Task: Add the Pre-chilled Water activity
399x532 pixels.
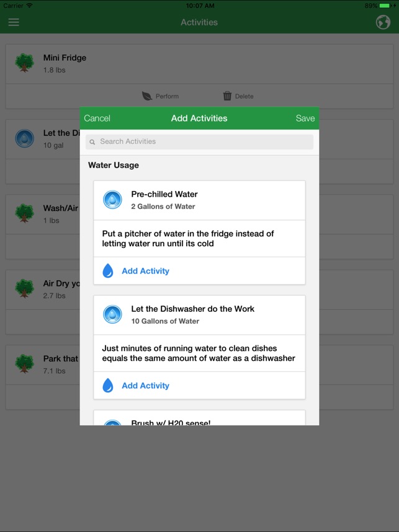Action: click(x=145, y=271)
